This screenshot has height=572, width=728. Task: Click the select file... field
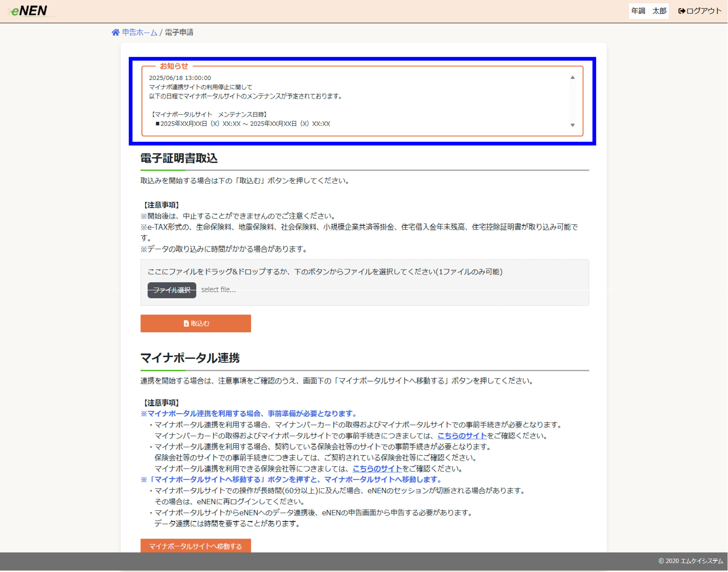click(x=218, y=290)
